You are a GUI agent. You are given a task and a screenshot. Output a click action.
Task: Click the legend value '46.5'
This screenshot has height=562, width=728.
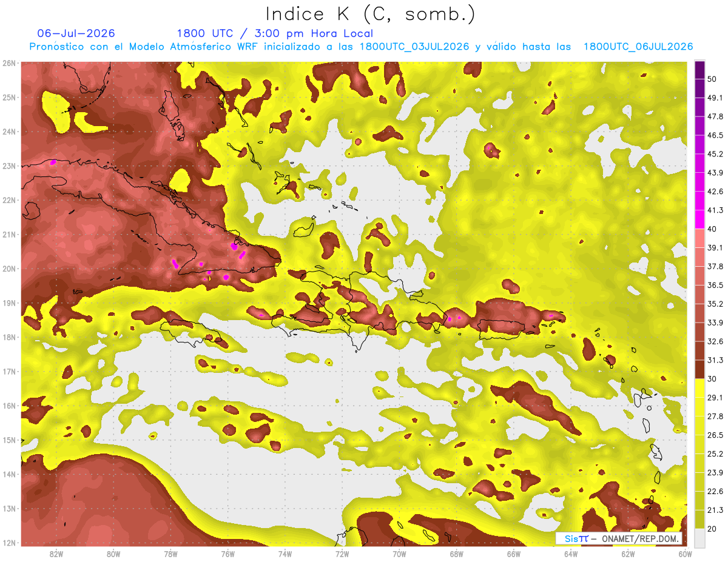[715, 135]
